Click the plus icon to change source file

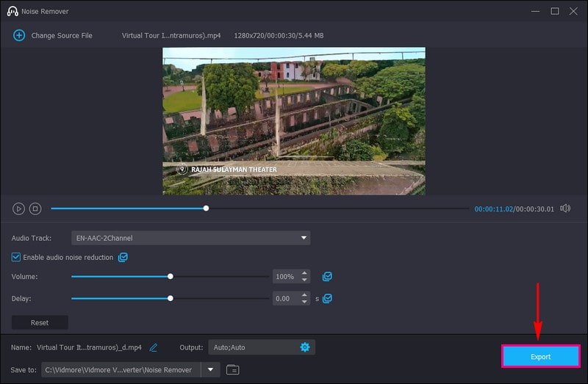coord(19,35)
